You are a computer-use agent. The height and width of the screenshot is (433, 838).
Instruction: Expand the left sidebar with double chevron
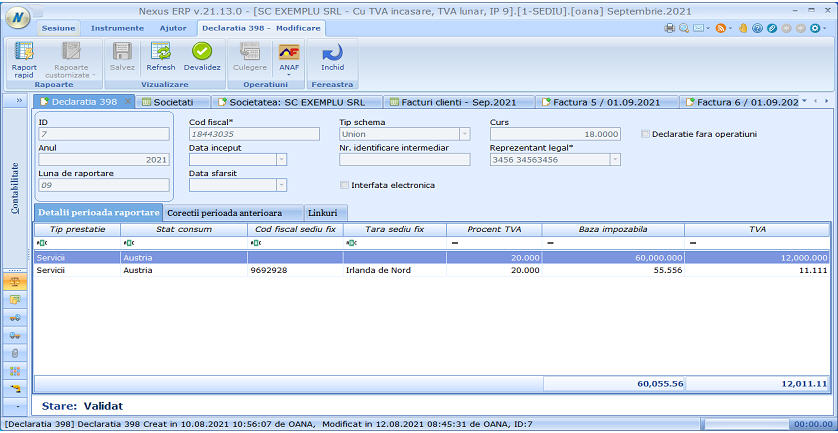[x=18, y=100]
